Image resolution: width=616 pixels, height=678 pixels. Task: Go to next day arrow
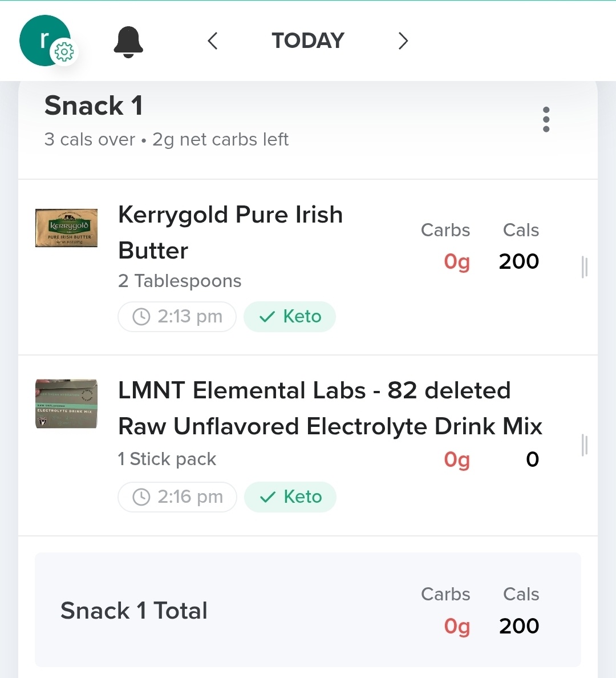pos(403,41)
